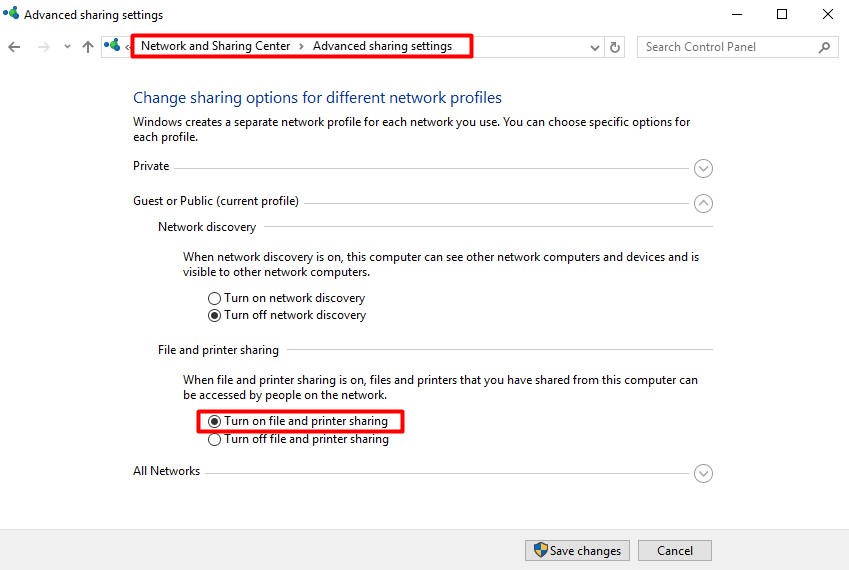Image resolution: width=849 pixels, height=570 pixels.
Task: Click the Cancel button
Action: [675, 551]
